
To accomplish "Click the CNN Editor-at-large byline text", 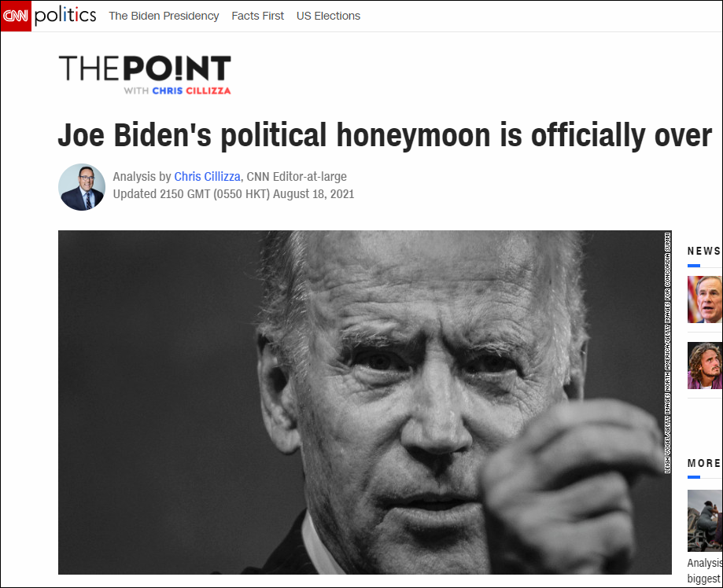I will (x=297, y=177).
